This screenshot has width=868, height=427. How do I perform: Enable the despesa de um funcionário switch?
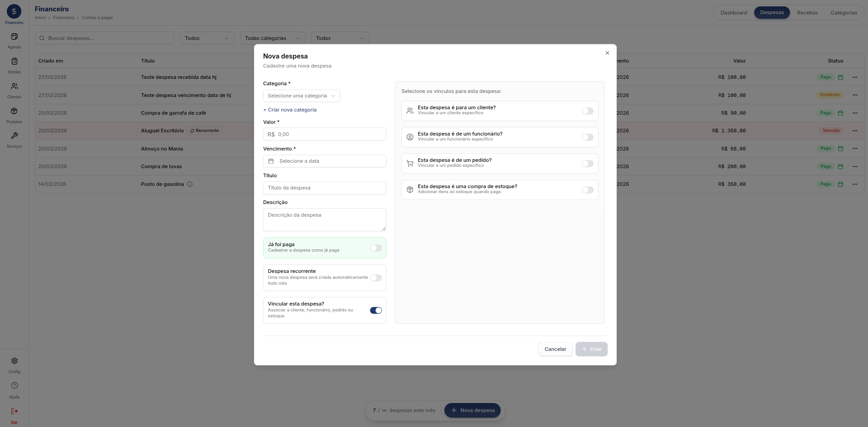[x=588, y=137]
